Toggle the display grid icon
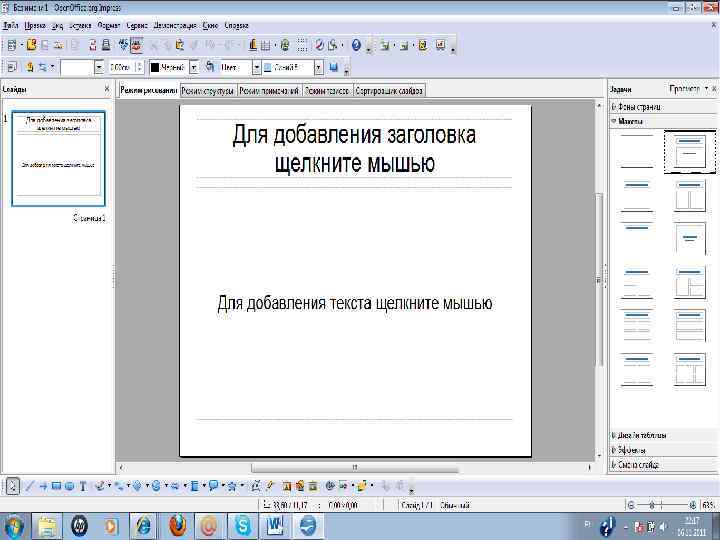Image resolution: width=720 pixels, height=540 pixels. (302, 45)
